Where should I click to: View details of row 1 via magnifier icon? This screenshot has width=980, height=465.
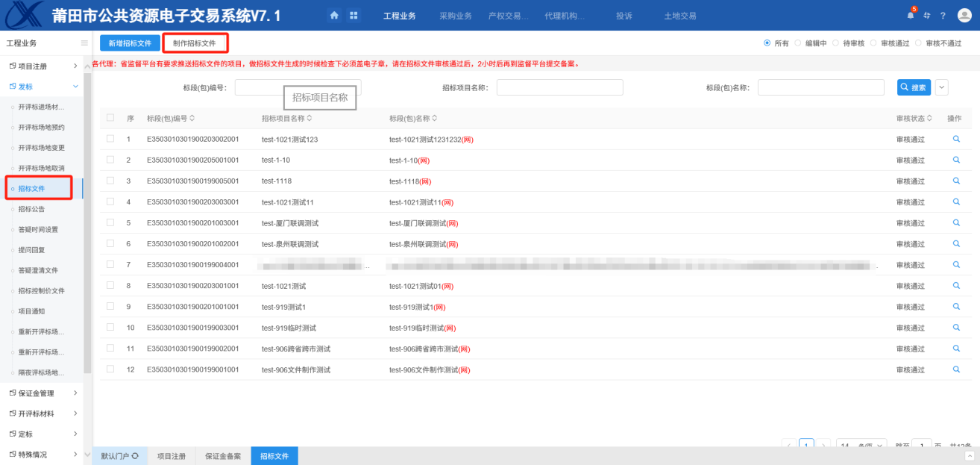point(956,140)
